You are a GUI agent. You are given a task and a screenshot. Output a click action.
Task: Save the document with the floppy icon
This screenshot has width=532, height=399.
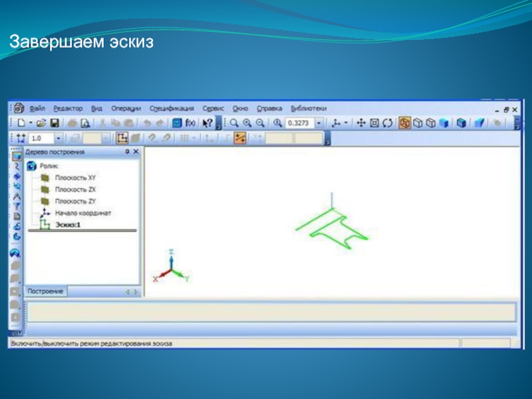pos(55,123)
